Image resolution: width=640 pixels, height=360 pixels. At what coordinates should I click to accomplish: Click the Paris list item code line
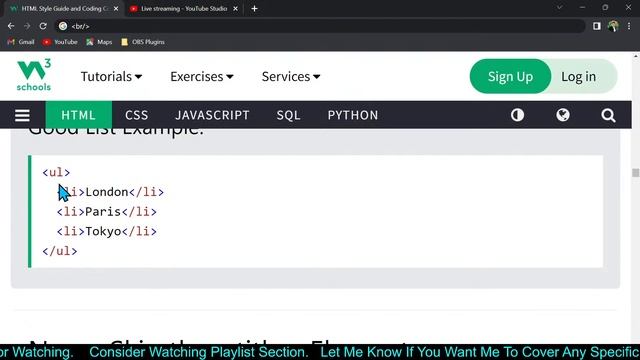tap(107, 211)
